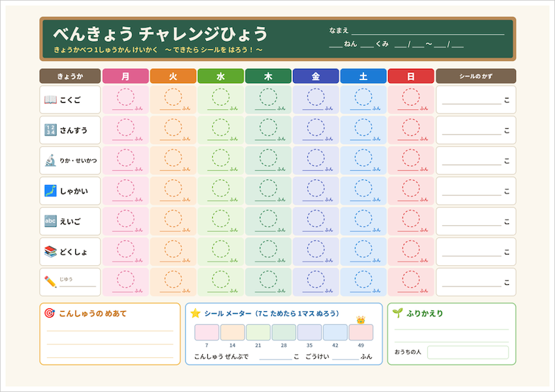
Task: Click the microscope icon beside りか・せいかつ
Action: pyautogui.click(x=50, y=160)
